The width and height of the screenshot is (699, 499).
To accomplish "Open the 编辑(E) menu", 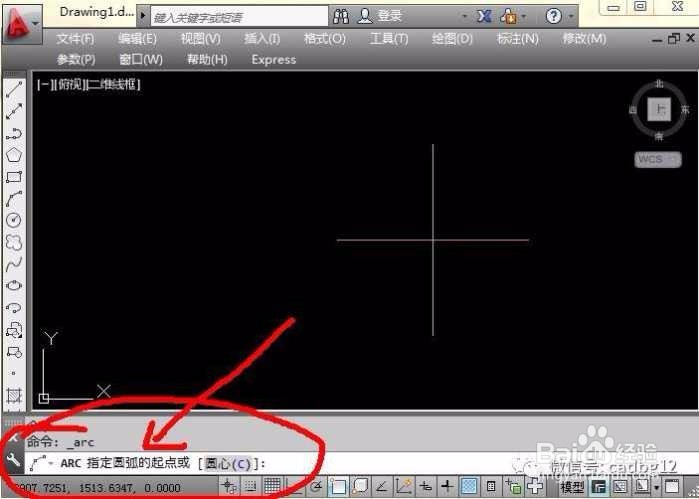I will (137, 39).
